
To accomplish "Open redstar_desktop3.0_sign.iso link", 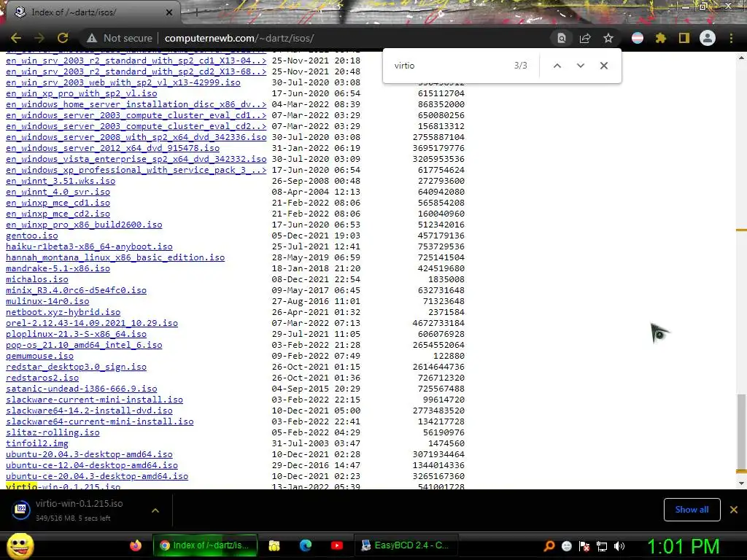I will pyautogui.click(x=76, y=367).
